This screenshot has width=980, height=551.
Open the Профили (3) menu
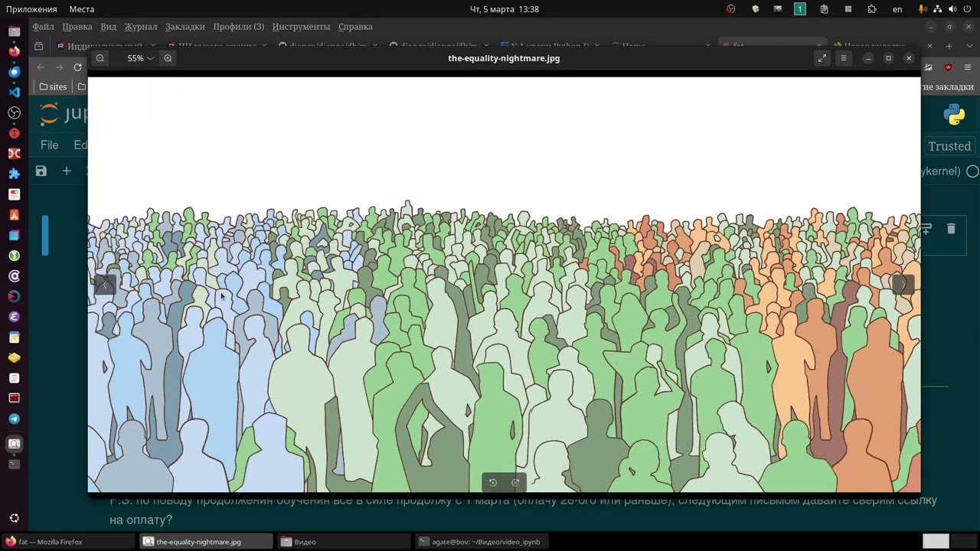tap(239, 27)
